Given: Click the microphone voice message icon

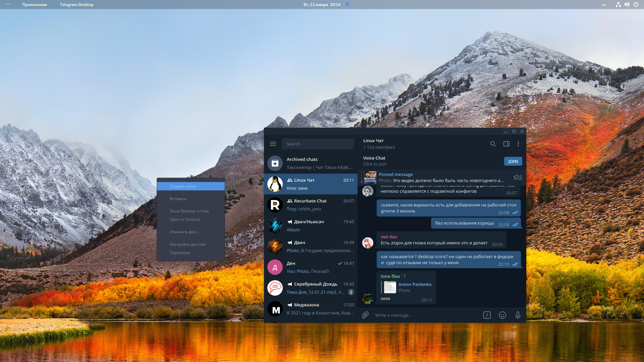Looking at the screenshot, I should point(518,315).
